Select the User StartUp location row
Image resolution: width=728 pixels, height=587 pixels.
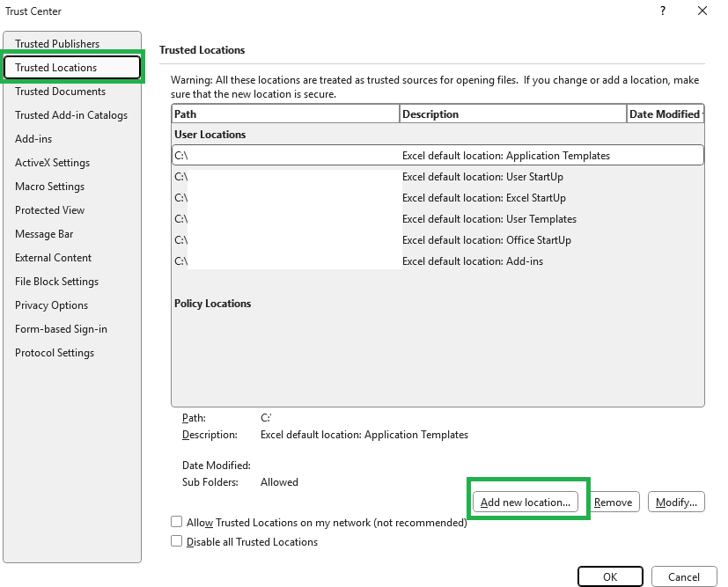438,177
